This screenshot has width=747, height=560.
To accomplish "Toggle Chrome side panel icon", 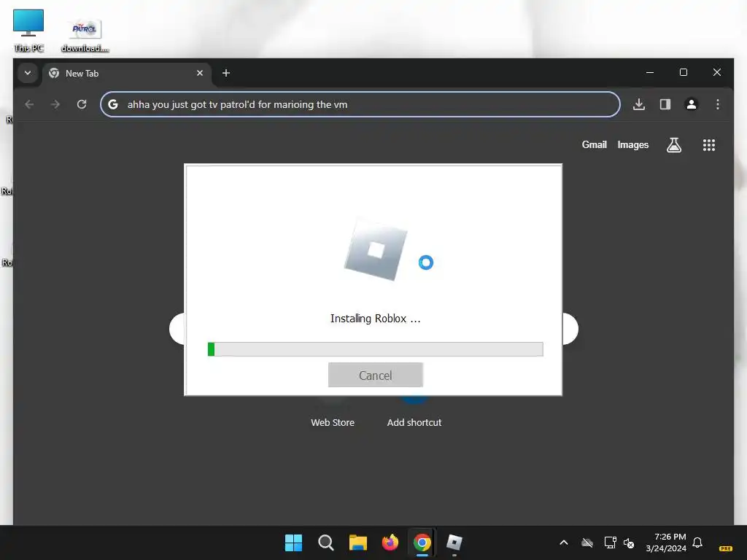I will coord(665,104).
